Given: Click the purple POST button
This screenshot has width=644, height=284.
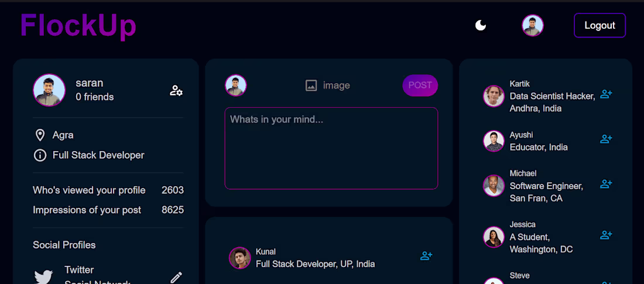Looking at the screenshot, I should tap(420, 85).
